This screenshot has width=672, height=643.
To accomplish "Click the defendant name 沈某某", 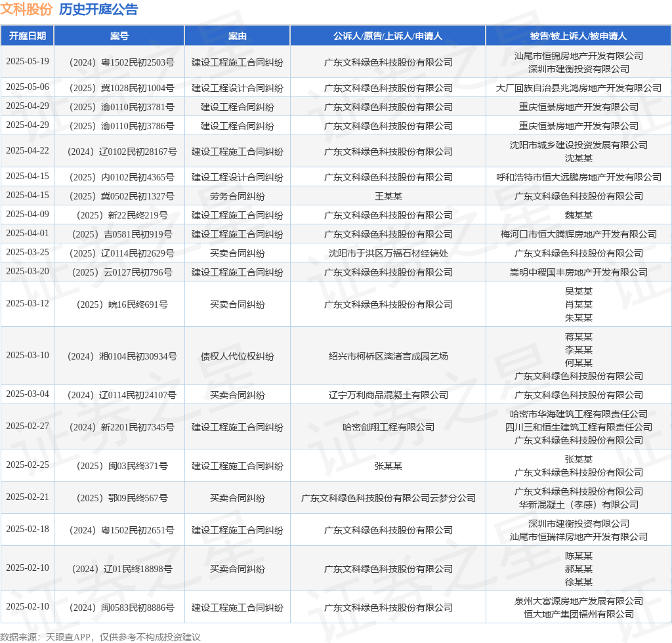I will click(x=579, y=158).
